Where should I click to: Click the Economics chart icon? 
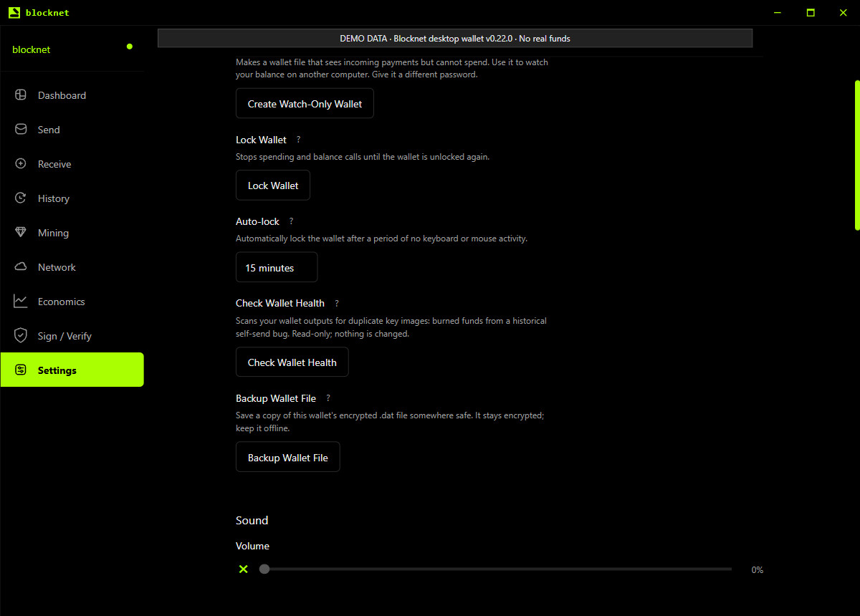[x=21, y=302]
